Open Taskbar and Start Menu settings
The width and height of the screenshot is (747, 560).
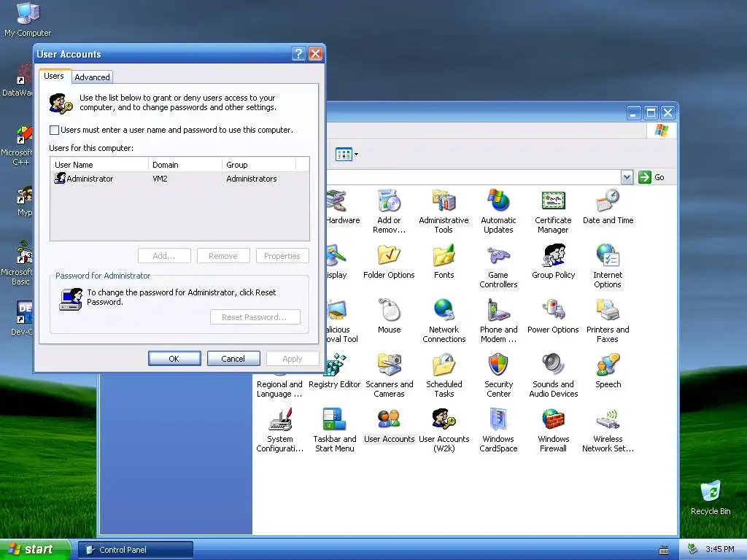pos(334,430)
